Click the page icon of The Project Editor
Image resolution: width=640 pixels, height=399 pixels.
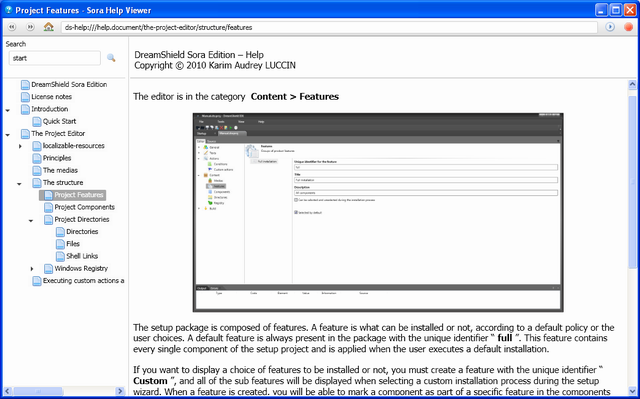pos(25,134)
